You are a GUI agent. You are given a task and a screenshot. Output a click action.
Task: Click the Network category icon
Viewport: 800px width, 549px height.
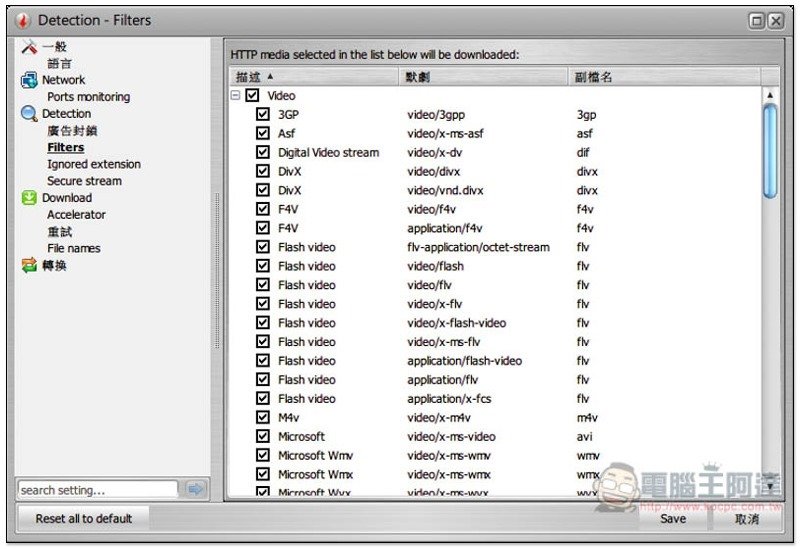[29, 80]
